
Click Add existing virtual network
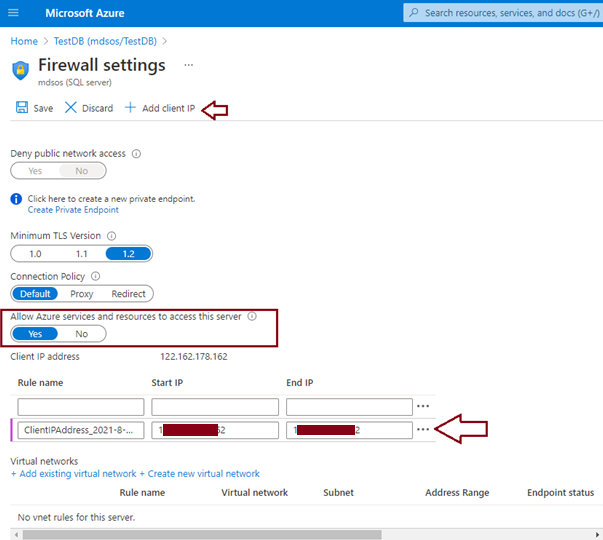(x=73, y=473)
